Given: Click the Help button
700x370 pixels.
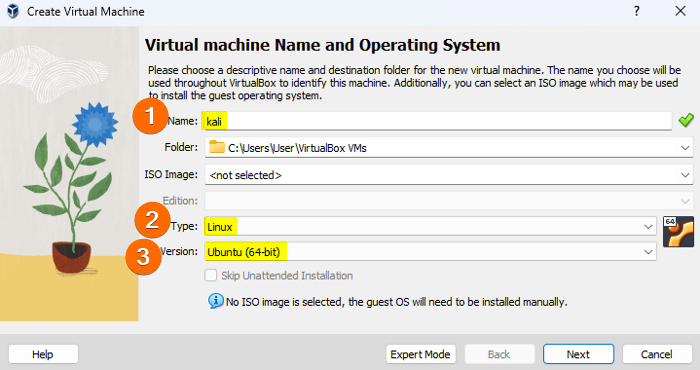Looking at the screenshot, I should click(43, 354).
